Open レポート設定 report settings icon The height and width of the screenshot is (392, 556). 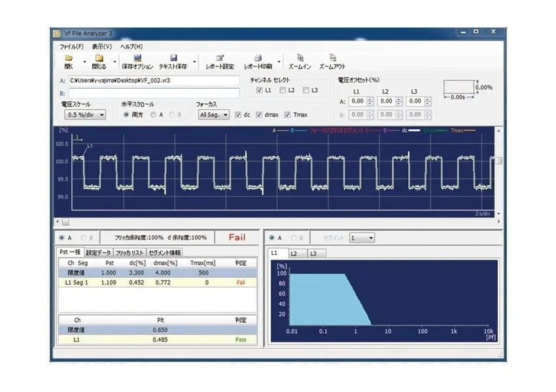[220, 58]
